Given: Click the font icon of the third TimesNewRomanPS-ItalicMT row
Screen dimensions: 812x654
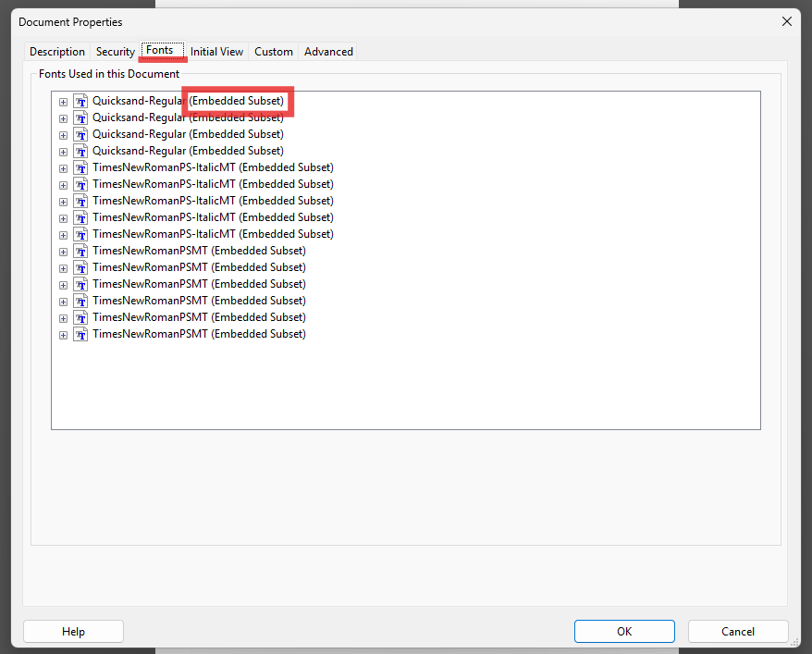Looking at the screenshot, I should pyautogui.click(x=80, y=201).
